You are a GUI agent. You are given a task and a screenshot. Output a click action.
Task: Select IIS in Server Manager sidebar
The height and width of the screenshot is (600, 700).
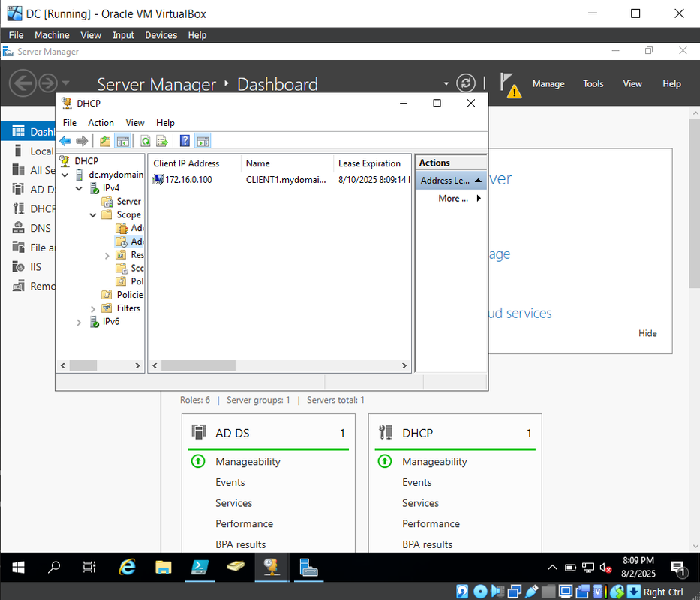click(x=28, y=267)
